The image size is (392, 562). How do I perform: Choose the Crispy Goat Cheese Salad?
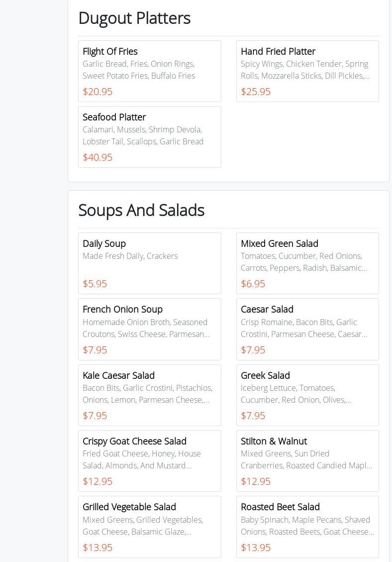(x=134, y=441)
